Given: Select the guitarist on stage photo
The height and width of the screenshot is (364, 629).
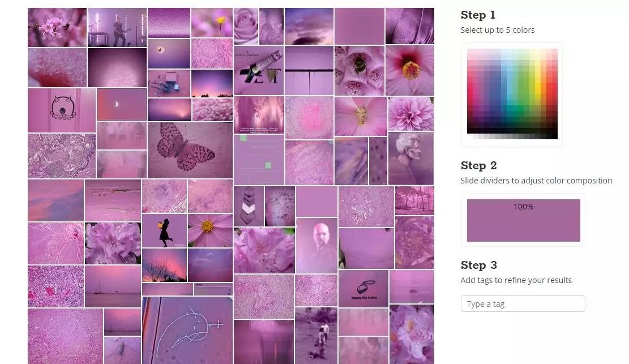Looking at the screenshot, I should [x=117, y=27].
